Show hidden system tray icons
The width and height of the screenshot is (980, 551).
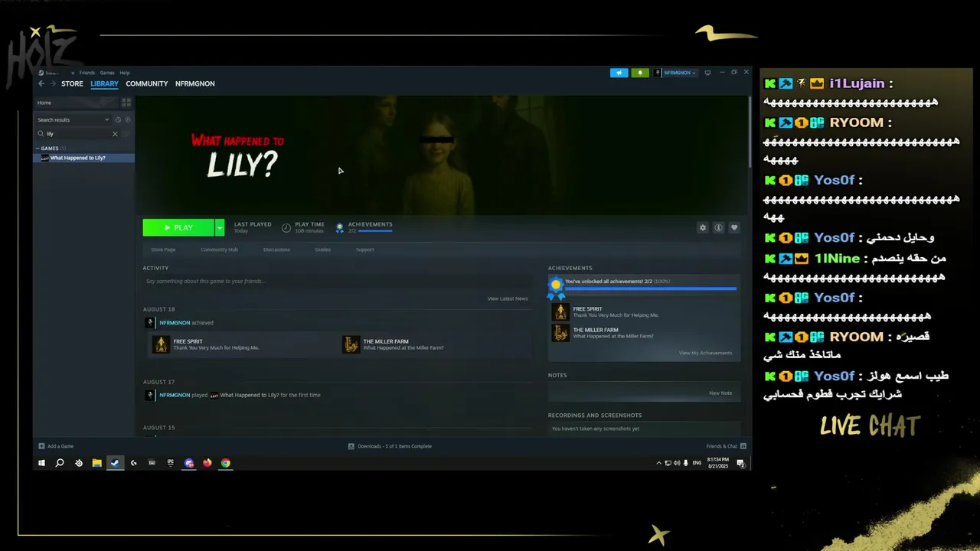658,463
